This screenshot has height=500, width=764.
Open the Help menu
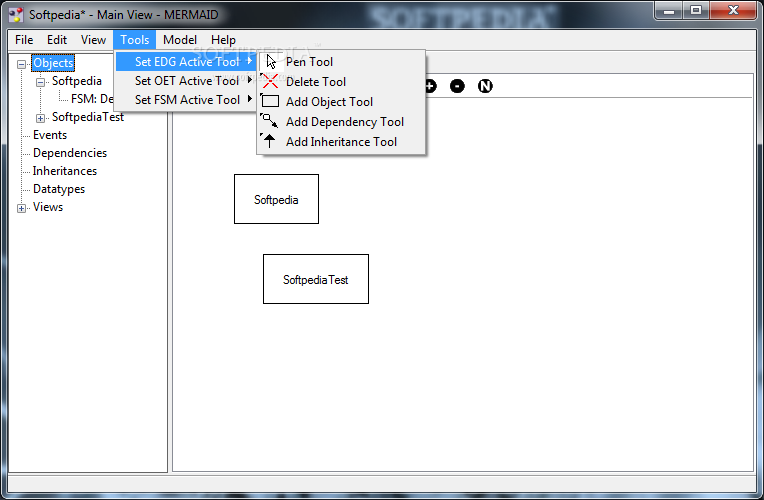(x=223, y=40)
